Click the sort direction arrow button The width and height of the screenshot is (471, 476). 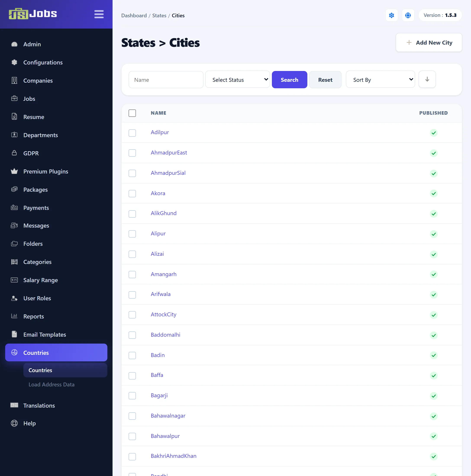click(427, 79)
